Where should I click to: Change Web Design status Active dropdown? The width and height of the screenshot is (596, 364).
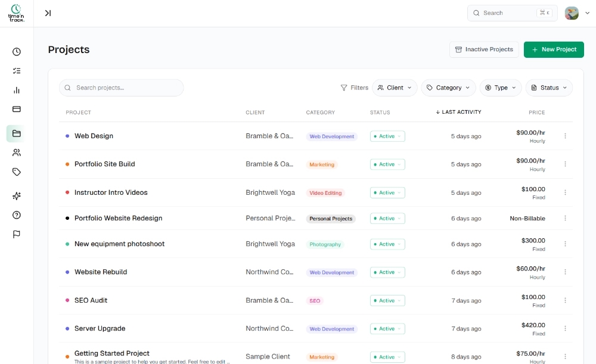387,136
